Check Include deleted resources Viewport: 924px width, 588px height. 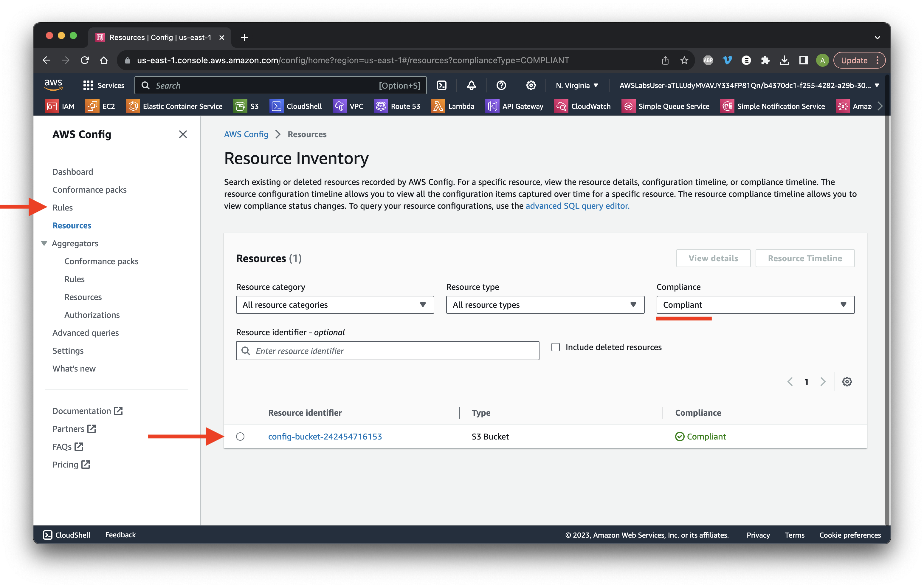tap(555, 347)
